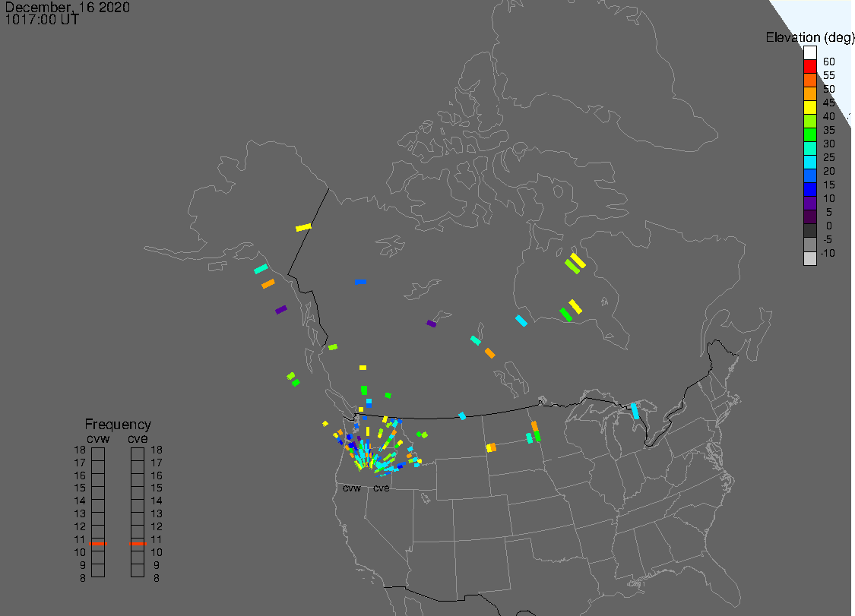Click '8' on the cve frequency scale
Viewport: 855px width, 616px height.
(x=157, y=578)
